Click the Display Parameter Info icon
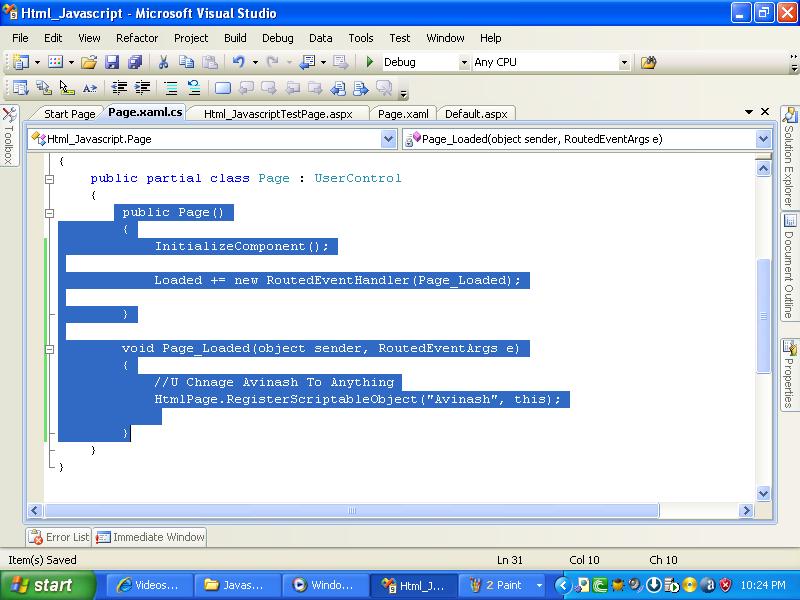This screenshot has height=600, width=800. coord(44,88)
